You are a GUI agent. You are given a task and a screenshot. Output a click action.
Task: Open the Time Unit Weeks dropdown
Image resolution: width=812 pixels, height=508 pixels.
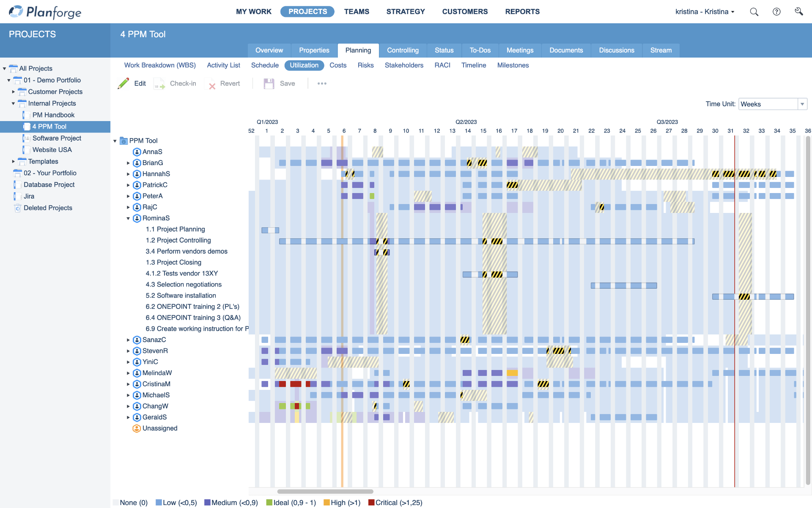(x=802, y=104)
